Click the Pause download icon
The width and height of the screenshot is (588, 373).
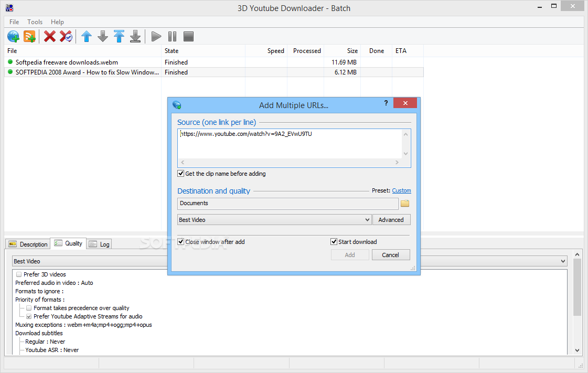(x=172, y=36)
